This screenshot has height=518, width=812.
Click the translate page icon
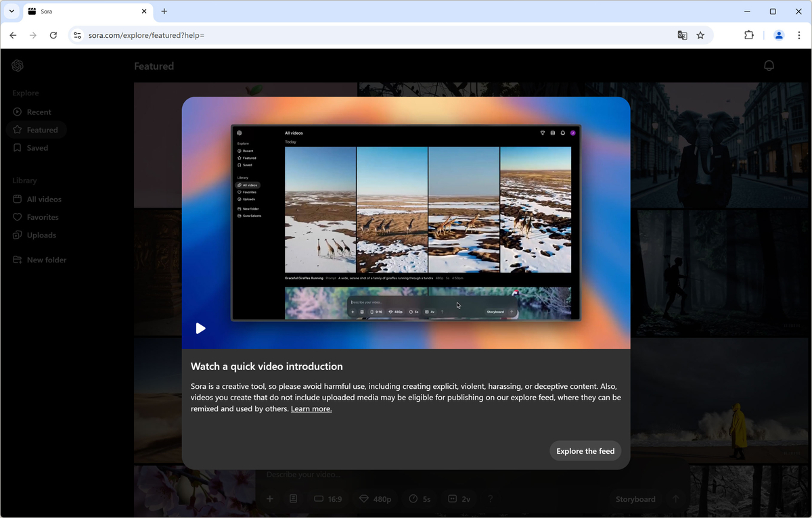pyautogui.click(x=682, y=35)
